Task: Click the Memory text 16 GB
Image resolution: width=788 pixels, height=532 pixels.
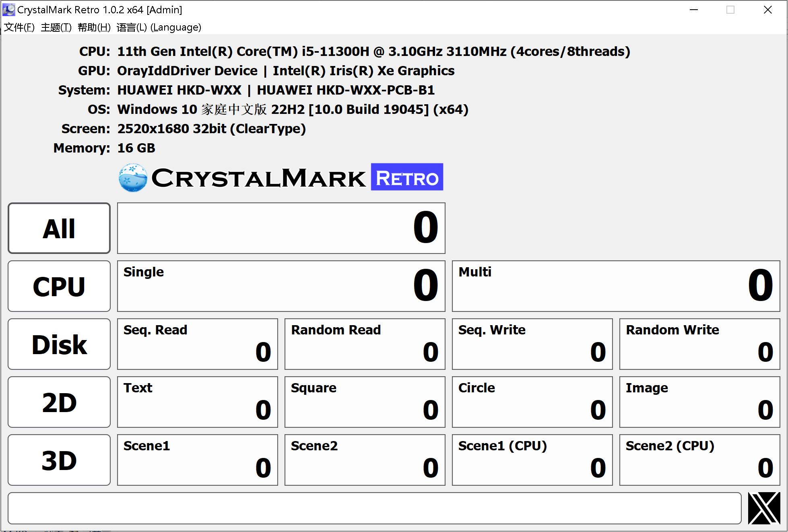Action: 136,148
